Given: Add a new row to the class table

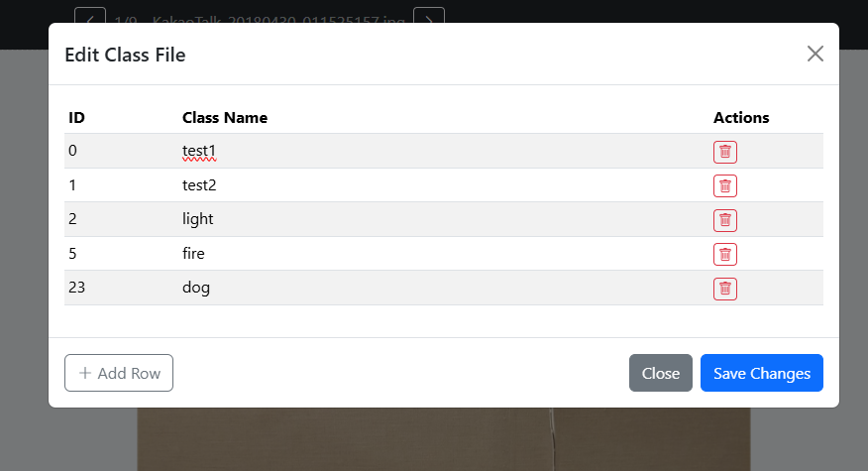Looking at the screenshot, I should click(x=119, y=373).
